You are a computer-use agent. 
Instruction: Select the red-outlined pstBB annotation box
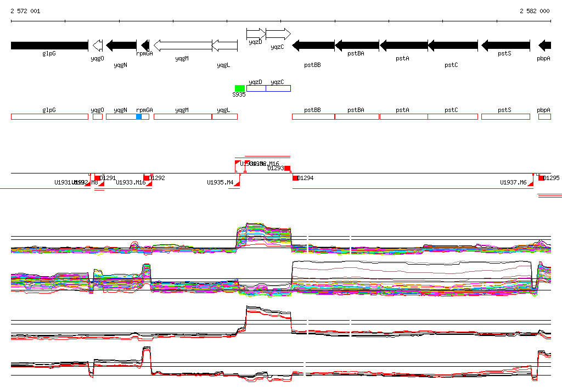coord(313,116)
